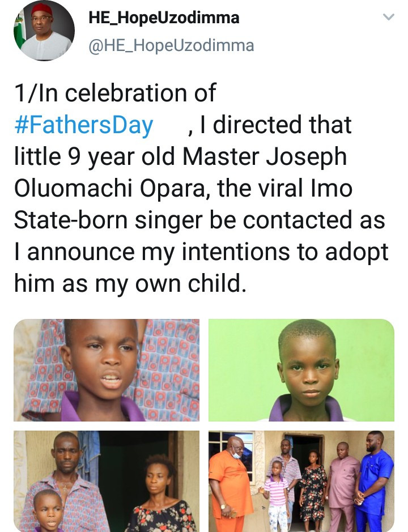Click the @HE_HopeUzodimma handle
This screenshot has width=408, height=532.
(171, 45)
